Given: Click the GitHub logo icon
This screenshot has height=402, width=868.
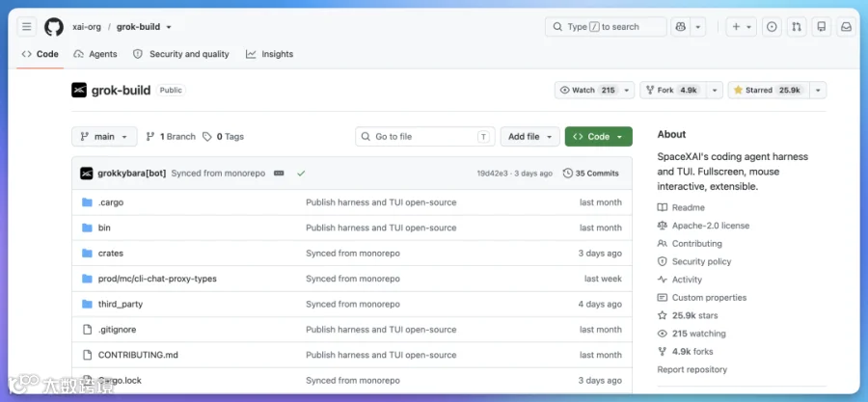Looking at the screenshot, I should point(54,27).
